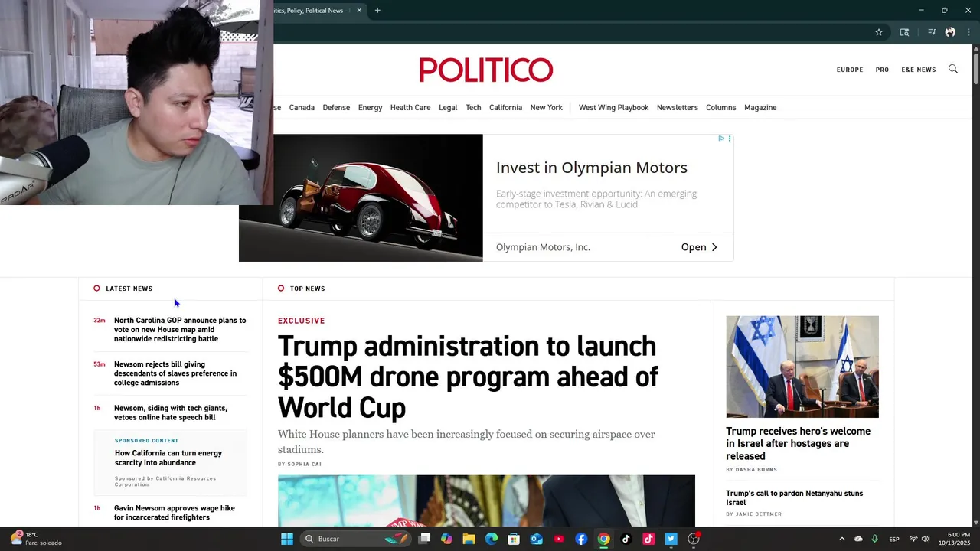The width and height of the screenshot is (980, 551).
Task: Open the Wi-Fi network tray icon
Action: tap(913, 539)
